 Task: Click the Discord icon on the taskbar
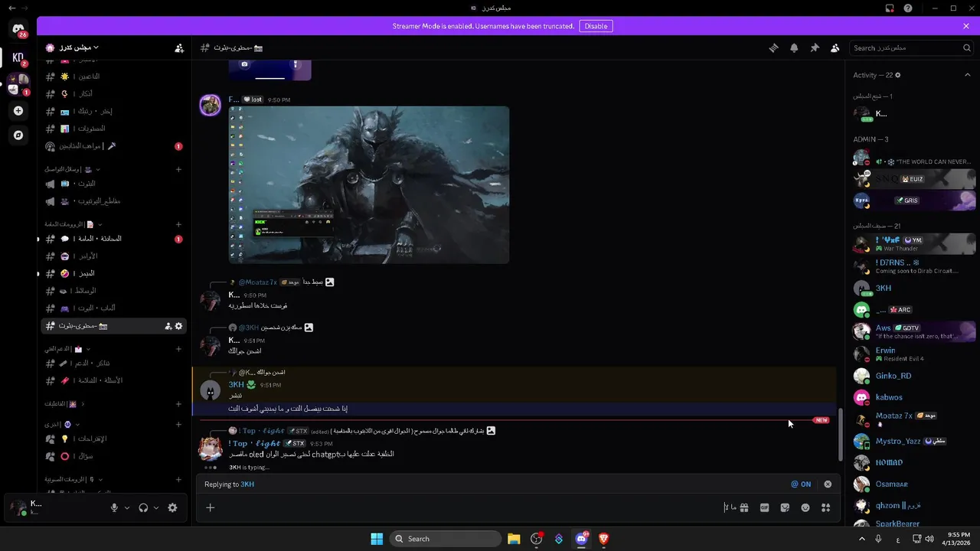tap(582, 539)
